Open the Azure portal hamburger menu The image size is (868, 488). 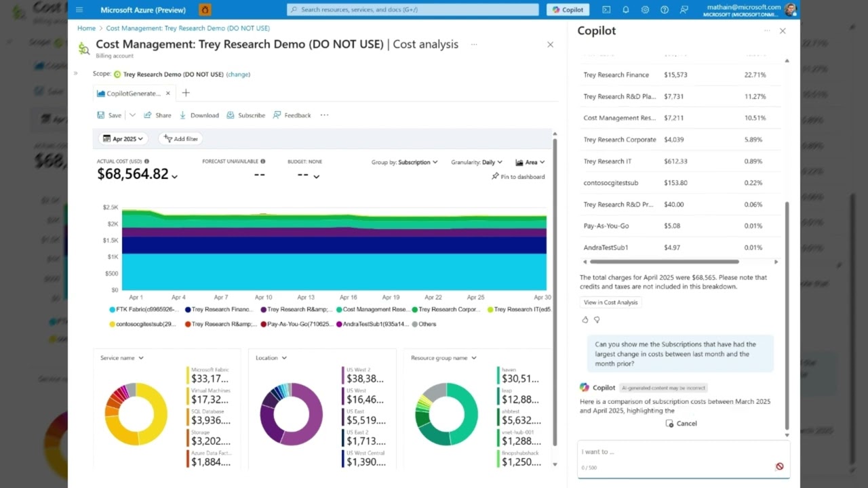79,9
